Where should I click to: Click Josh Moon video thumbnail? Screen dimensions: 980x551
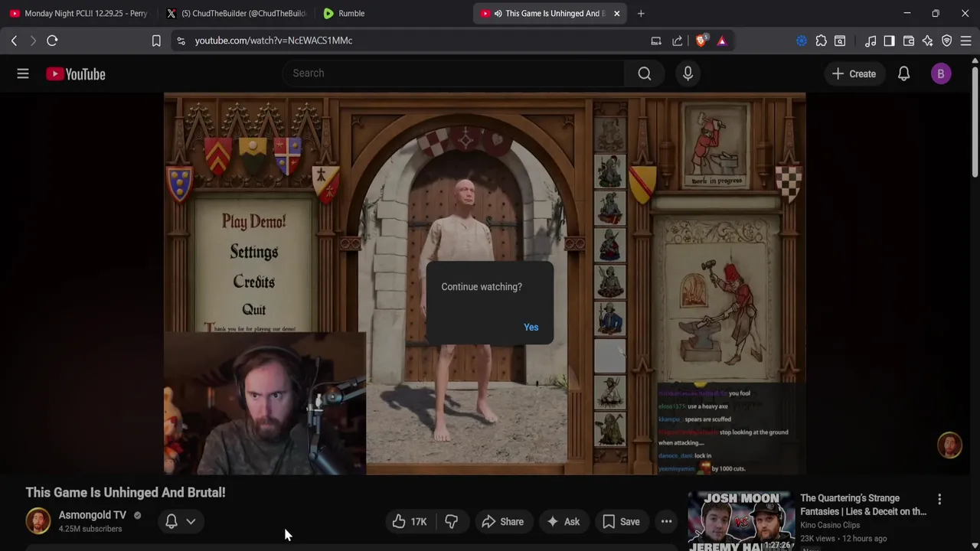740,521
